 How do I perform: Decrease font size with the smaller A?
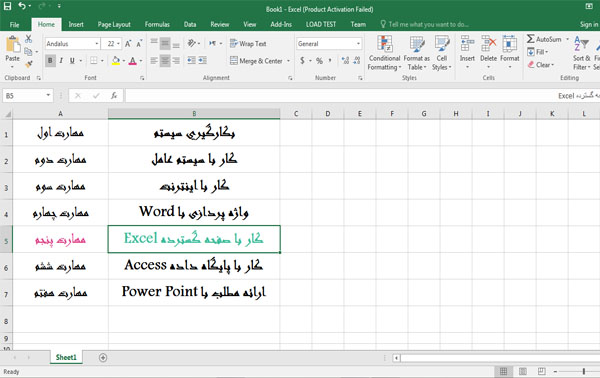pyautogui.click(x=139, y=44)
